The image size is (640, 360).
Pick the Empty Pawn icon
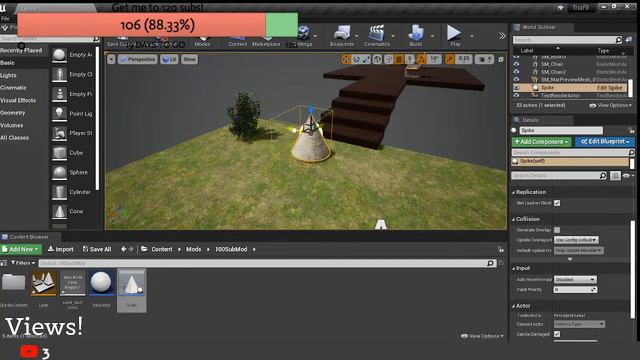[59, 94]
